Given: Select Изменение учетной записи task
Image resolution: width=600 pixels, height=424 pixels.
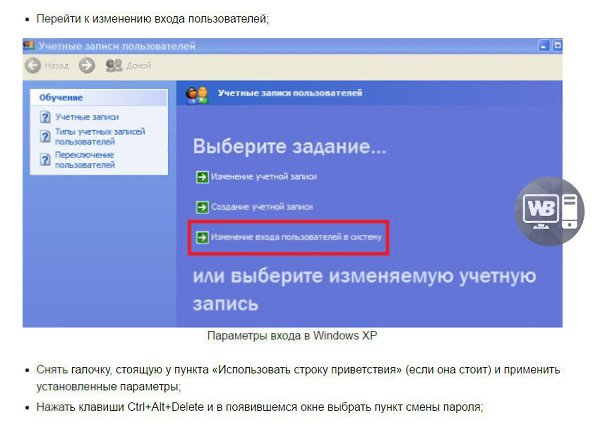Looking at the screenshot, I should tap(264, 177).
